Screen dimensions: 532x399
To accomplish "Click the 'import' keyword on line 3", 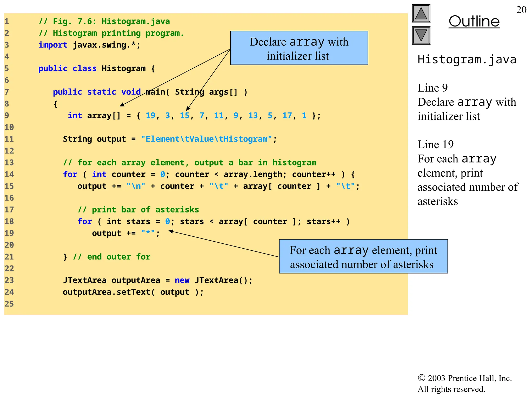I will click(x=53, y=45).
